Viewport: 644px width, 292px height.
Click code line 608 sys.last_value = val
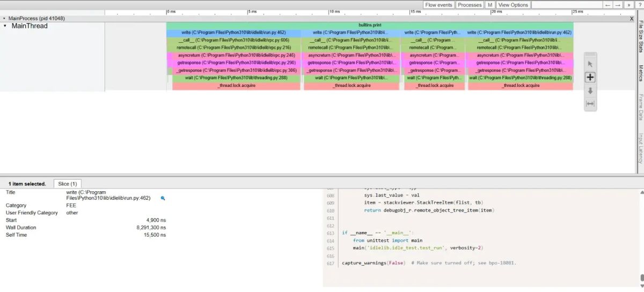click(392, 196)
